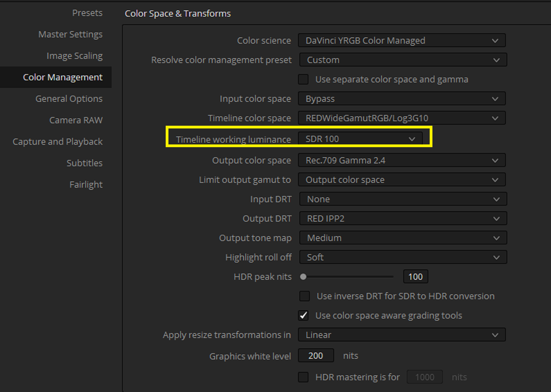This screenshot has height=392, width=551.
Task: Open Timeline working luminance dropdown
Action: (360, 139)
